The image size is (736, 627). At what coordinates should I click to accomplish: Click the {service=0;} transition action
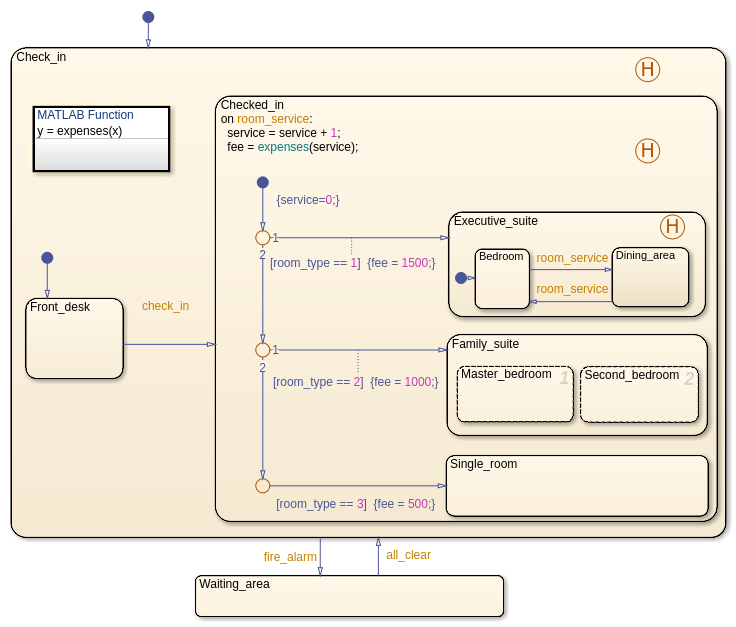click(308, 200)
